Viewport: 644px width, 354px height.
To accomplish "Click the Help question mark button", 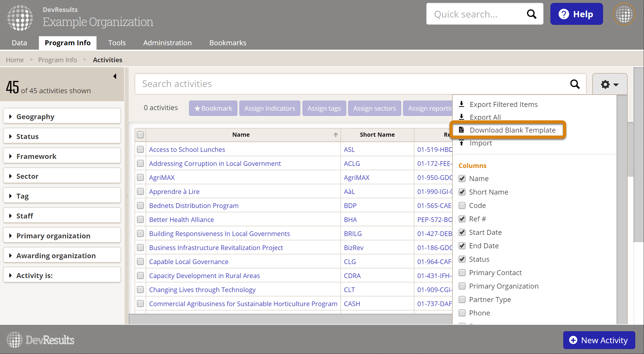I will [576, 14].
